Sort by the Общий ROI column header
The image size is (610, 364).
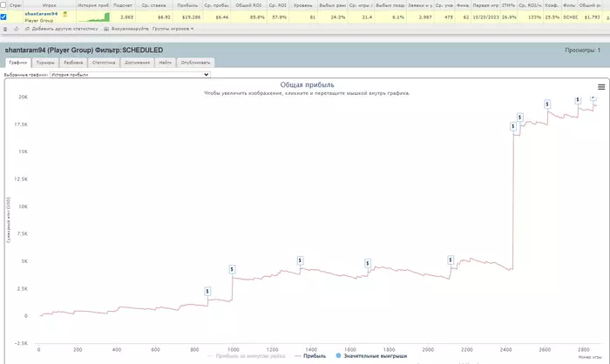tap(248, 5)
